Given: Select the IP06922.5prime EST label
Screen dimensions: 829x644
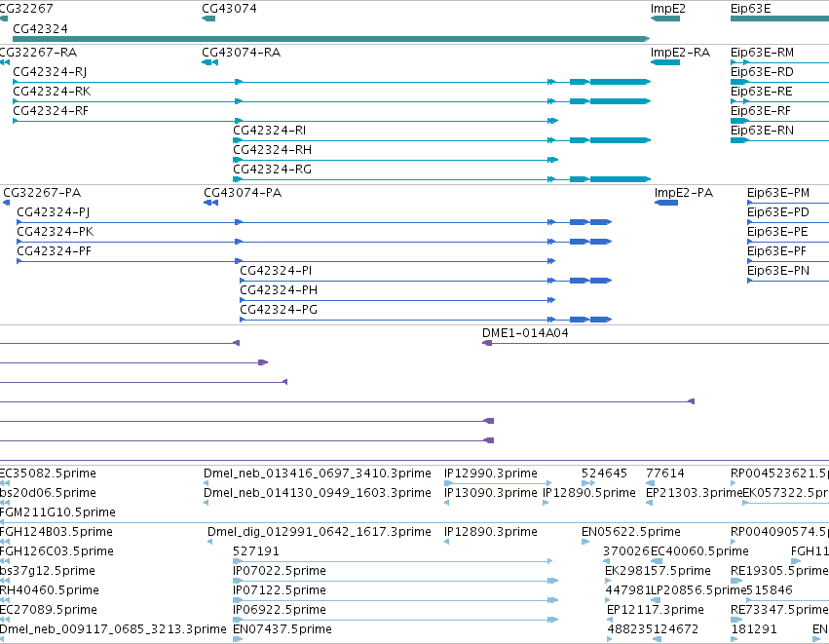Looking at the screenshot, I should 280,611.
